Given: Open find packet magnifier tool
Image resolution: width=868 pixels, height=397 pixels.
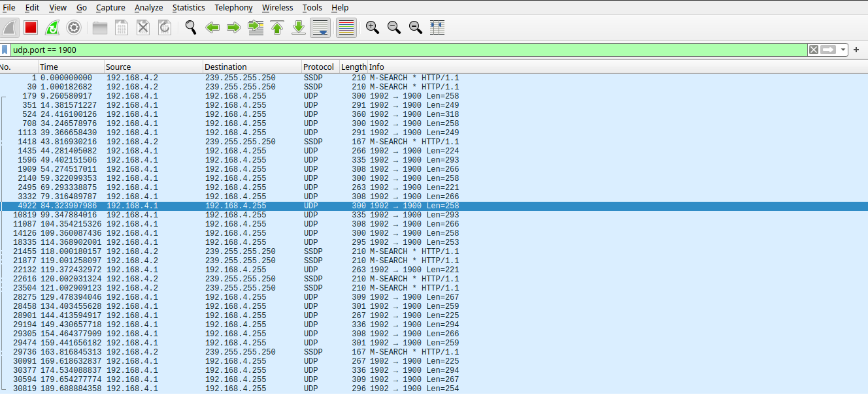Looking at the screenshot, I should (191, 27).
